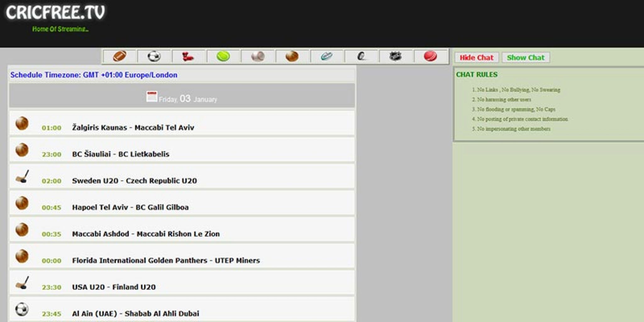Open BC Šiauliai - BC Lietkabelis stream
This screenshot has width=644, height=322.
coord(121,154)
